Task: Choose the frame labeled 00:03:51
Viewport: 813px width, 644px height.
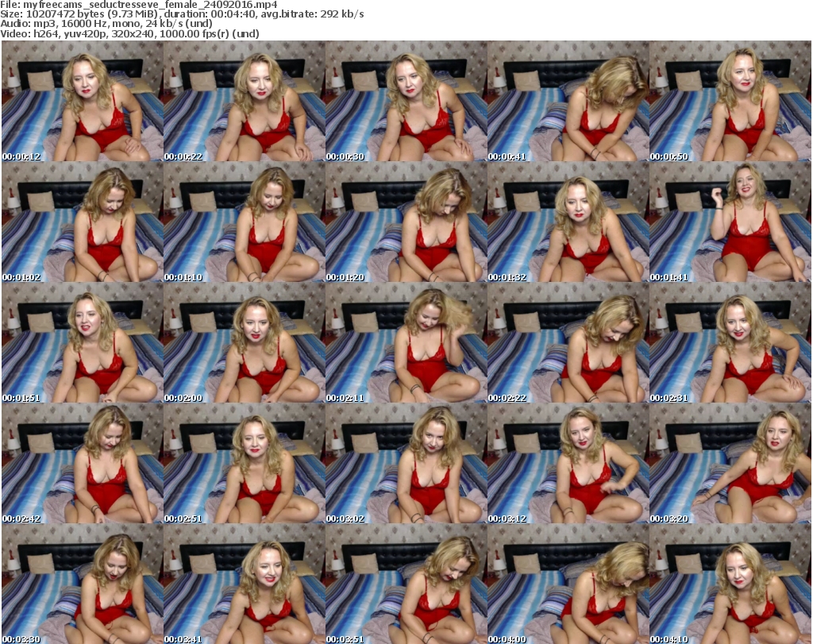Action: [406, 584]
